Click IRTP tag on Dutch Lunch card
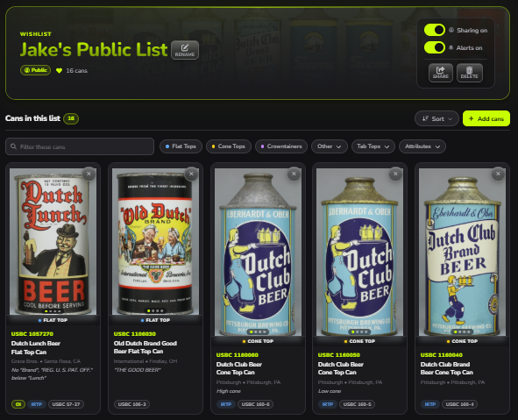 tap(36, 404)
